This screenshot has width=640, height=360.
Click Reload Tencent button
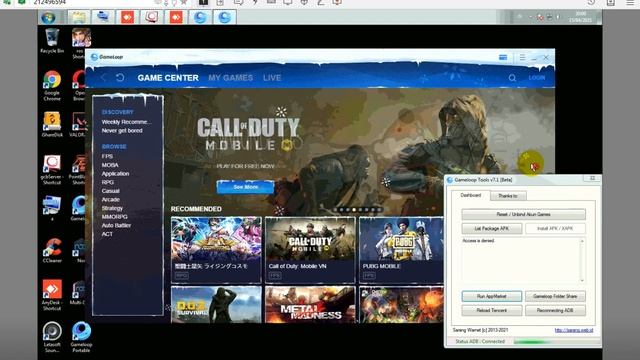tap(492, 311)
